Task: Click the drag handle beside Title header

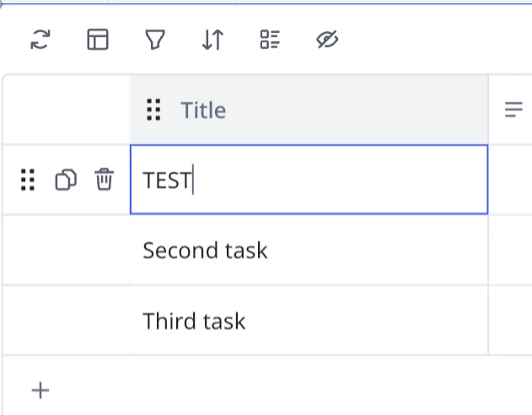Action: tap(153, 110)
